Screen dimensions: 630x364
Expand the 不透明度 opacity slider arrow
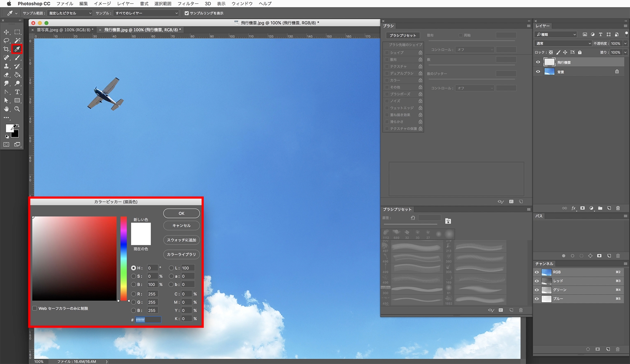[625, 43]
